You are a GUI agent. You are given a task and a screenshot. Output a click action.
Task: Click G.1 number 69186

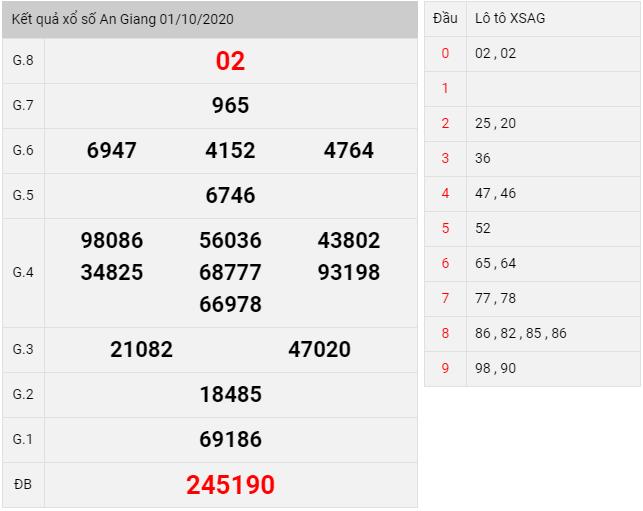tap(230, 439)
